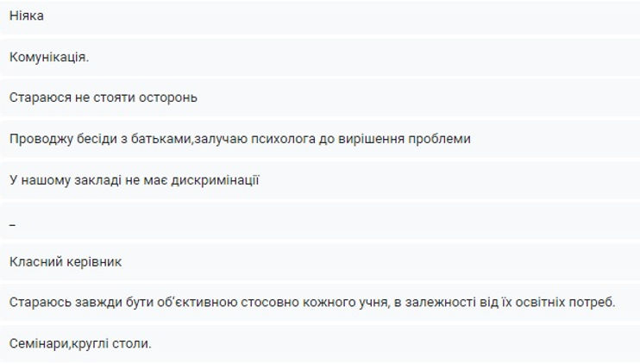Click the 'Комунікація.' response row
Image resolution: width=640 pixels, height=364 pixels.
point(320,57)
